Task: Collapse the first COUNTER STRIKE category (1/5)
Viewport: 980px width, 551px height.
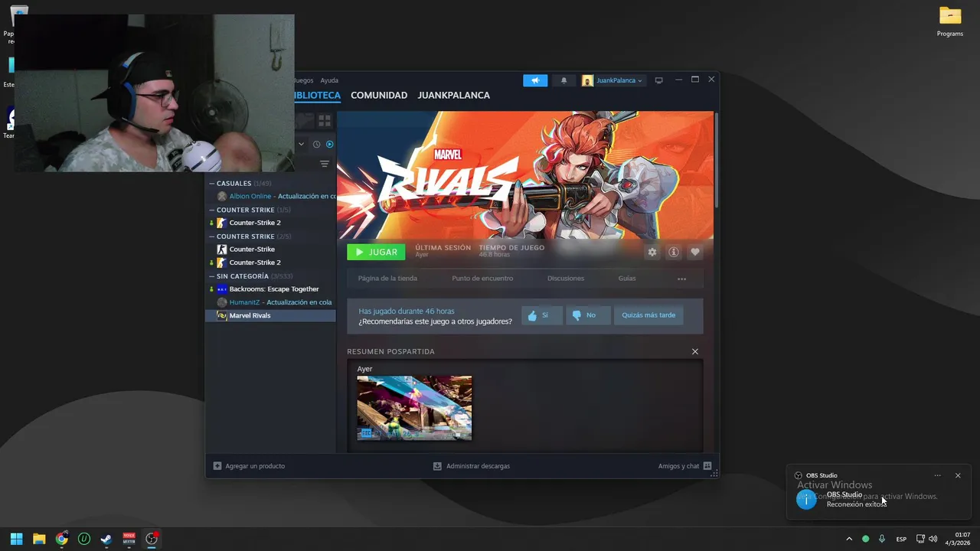Action: 212,210
